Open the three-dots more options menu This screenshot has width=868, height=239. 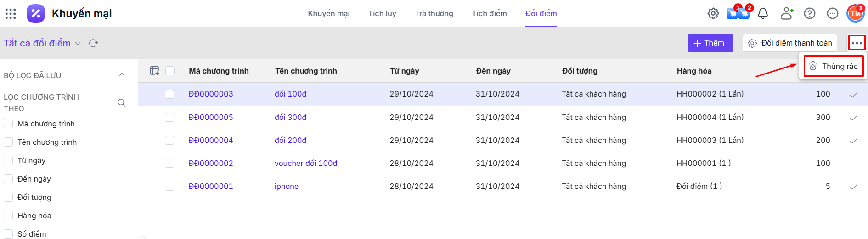pos(857,43)
